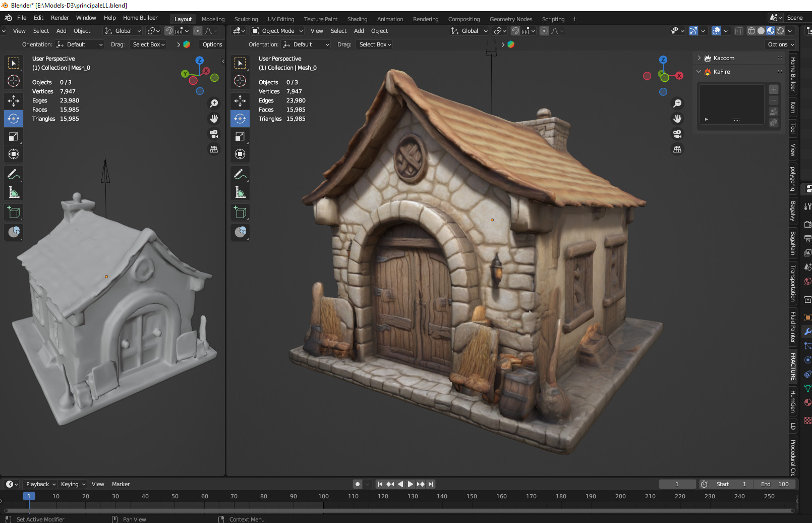This screenshot has width=812, height=523.
Task: Toggle proportional editing in left viewport
Action: [198, 31]
